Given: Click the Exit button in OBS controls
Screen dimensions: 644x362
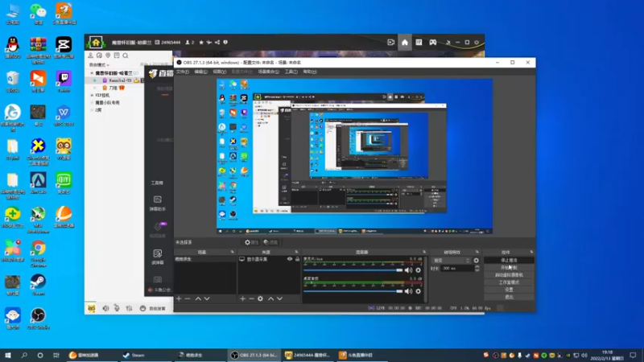Looking at the screenshot, I should pyautogui.click(x=509, y=297).
